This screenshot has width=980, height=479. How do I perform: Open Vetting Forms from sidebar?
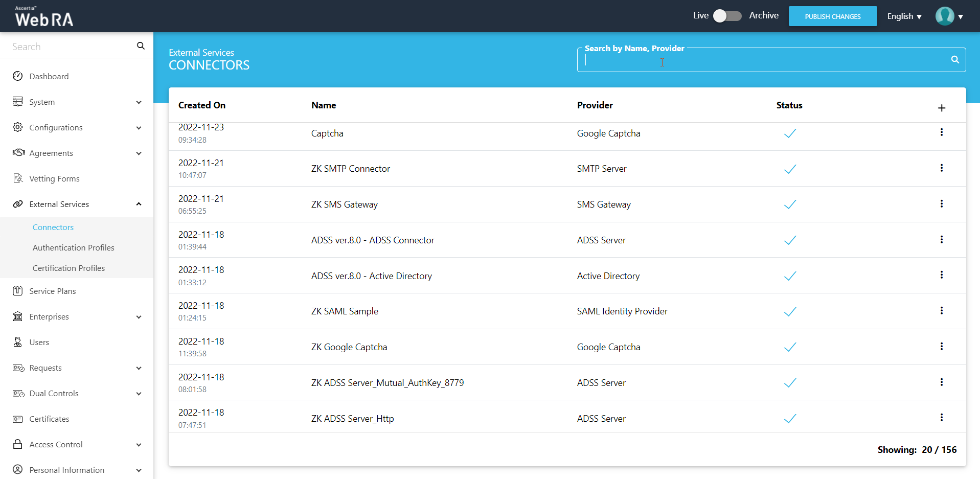click(54, 178)
